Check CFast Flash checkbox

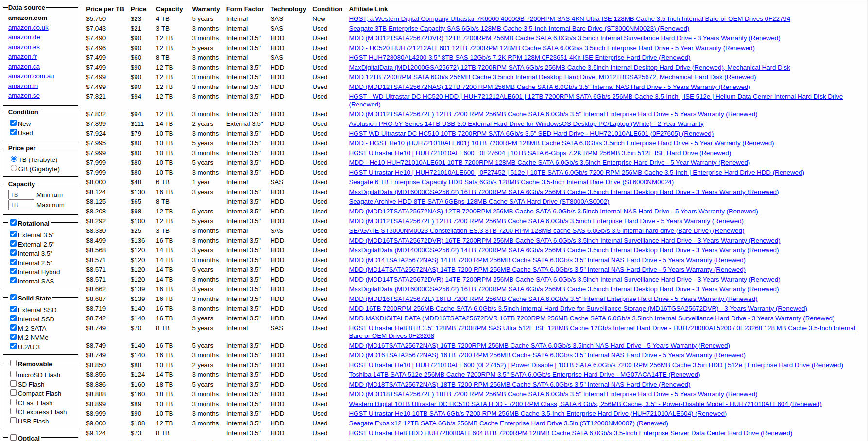coord(14,402)
